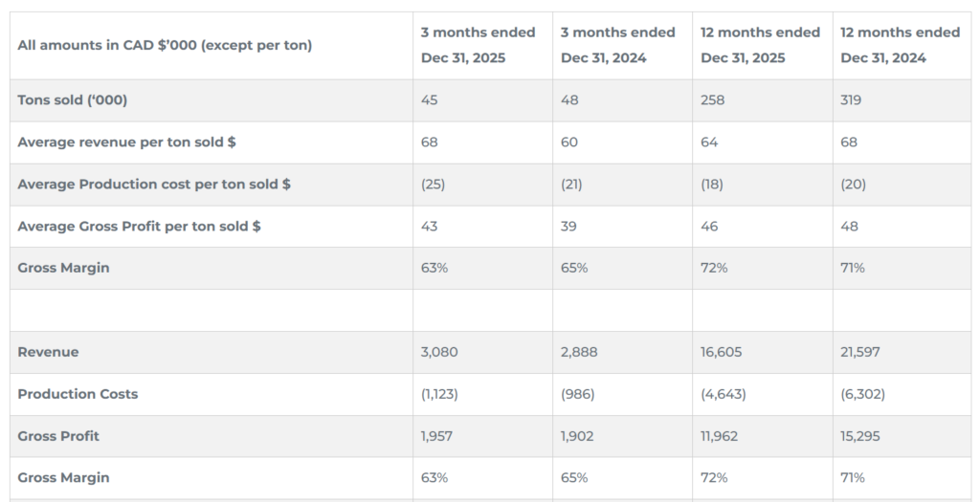This screenshot has height=502, width=980.
Task: Click the 'Average revenue per ton sold $' label
Action: 127,142
